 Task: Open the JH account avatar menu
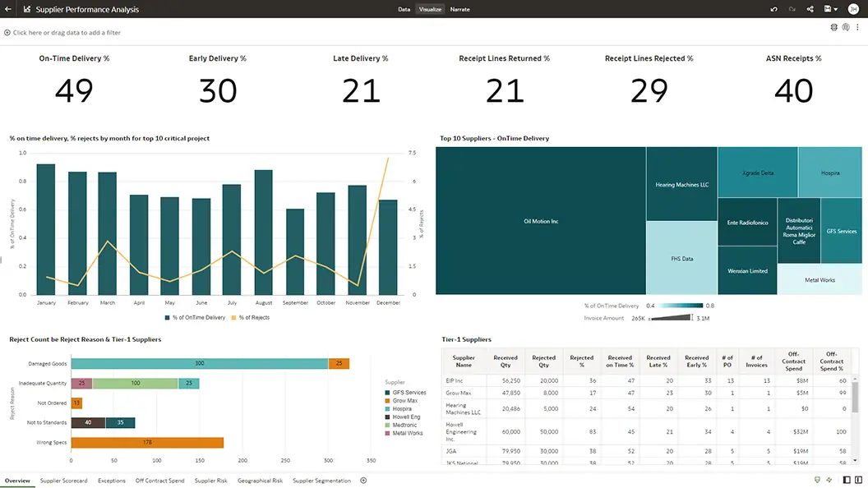click(x=853, y=8)
